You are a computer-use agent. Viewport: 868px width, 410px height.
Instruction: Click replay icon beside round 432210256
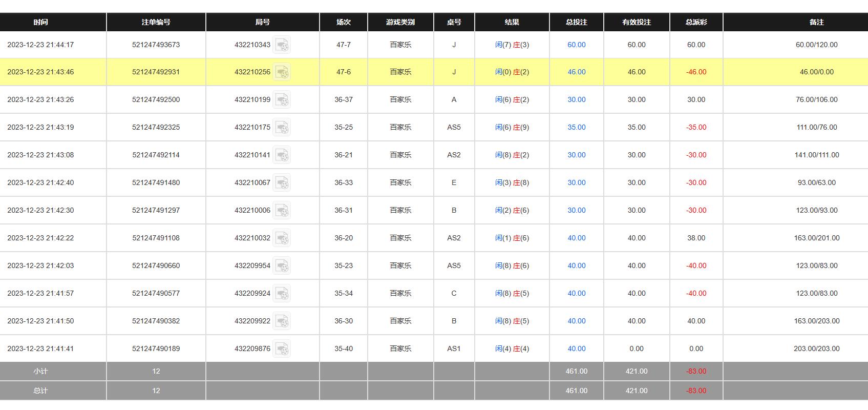point(282,72)
